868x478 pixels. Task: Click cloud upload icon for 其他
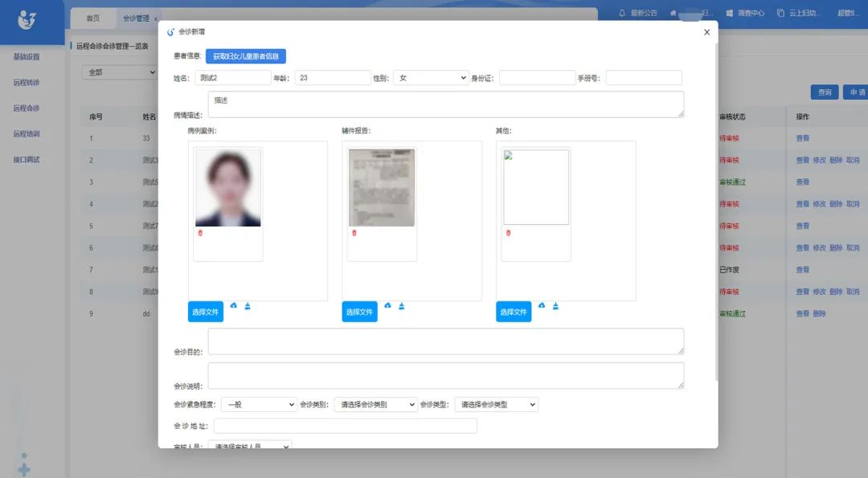coord(542,306)
